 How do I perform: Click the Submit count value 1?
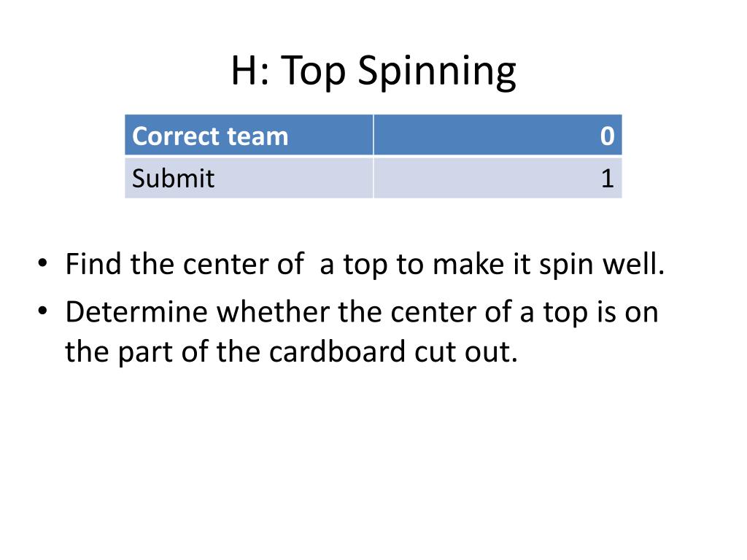pyautogui.click(x=607, y=179)
